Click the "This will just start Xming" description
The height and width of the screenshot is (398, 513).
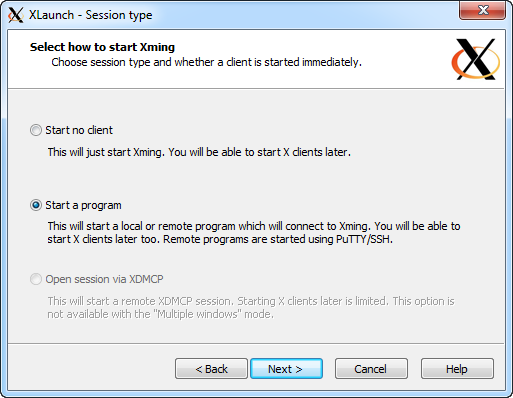199,152
